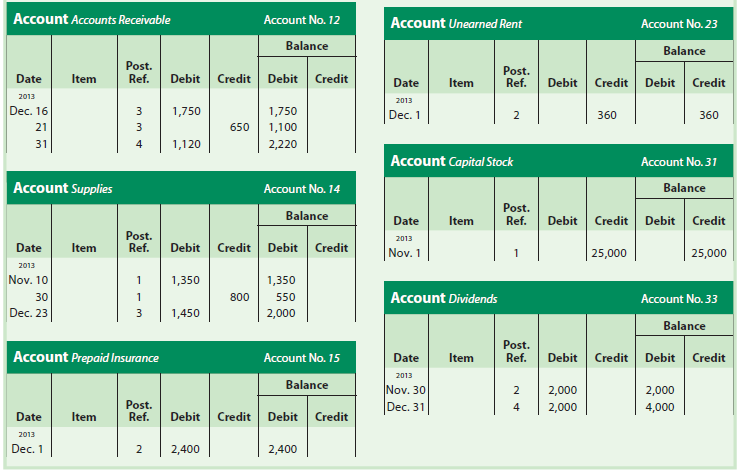Click the 360 credit balance in Unearned Rent
Viewport: 739px width, 471px height.
tap(709, 115)
